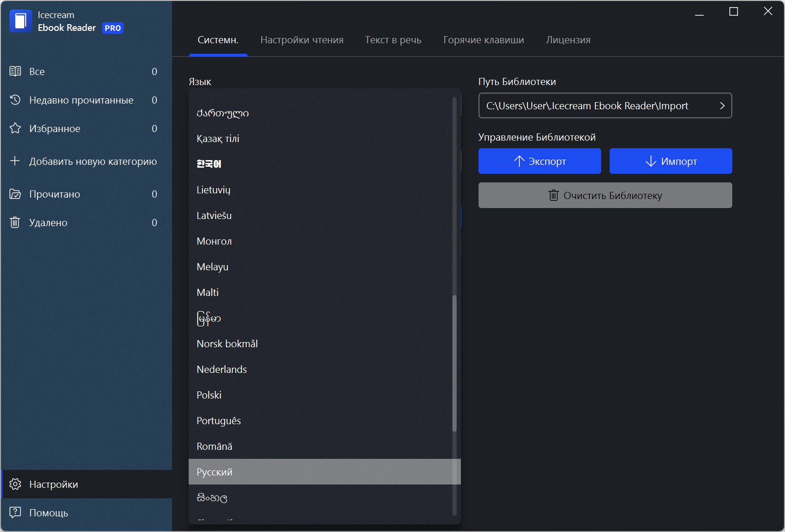The width and height of the screenshot is (785, 532).
Task: Click the folder icon beside Прочитано
Action: click(15, 194)
